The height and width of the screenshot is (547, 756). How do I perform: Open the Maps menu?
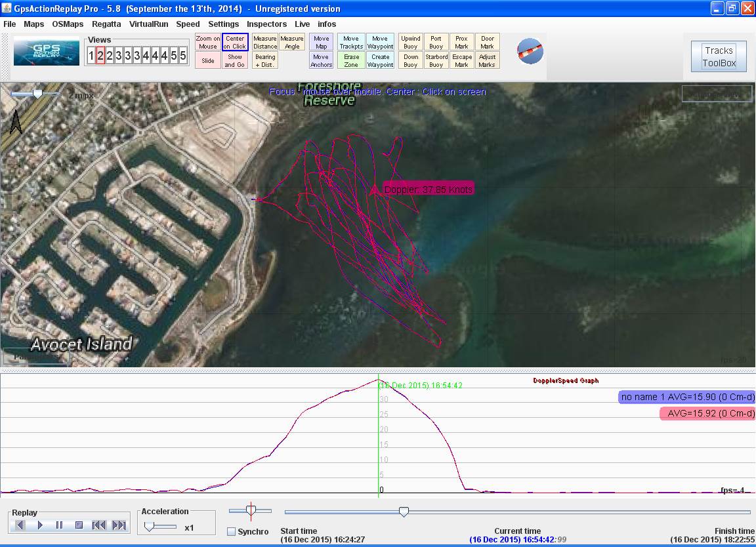[x=34, y=24]
